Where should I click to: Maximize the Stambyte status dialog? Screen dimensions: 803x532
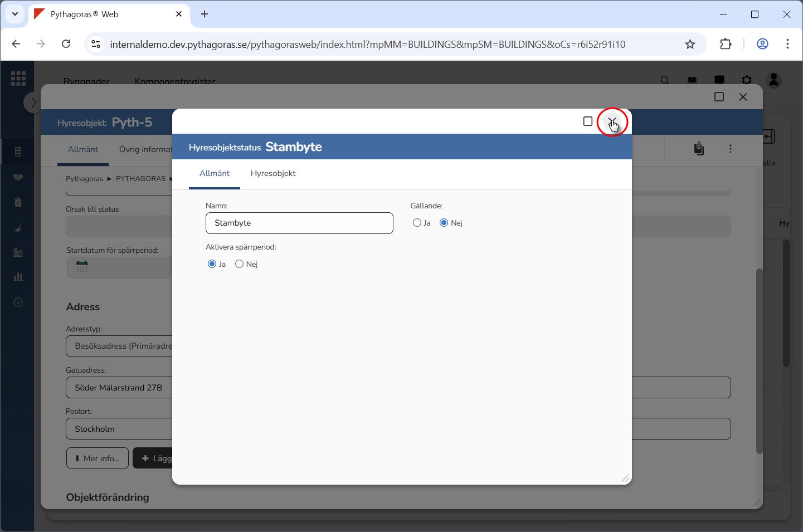point(587,121)
